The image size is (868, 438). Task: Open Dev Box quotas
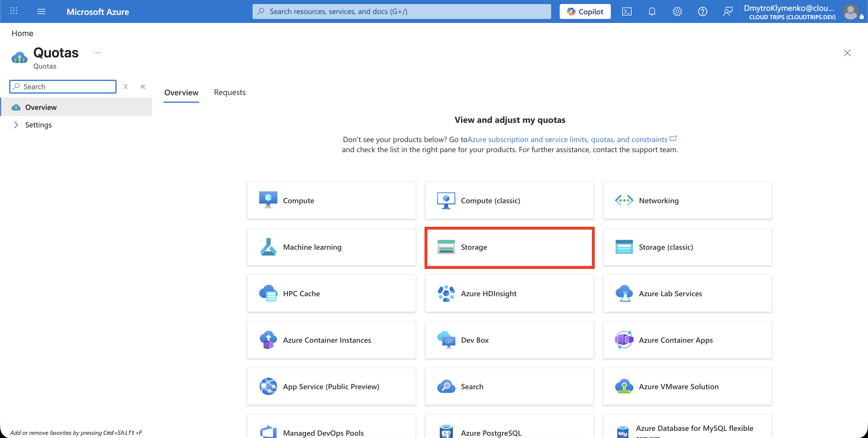[x=509, y=340]
